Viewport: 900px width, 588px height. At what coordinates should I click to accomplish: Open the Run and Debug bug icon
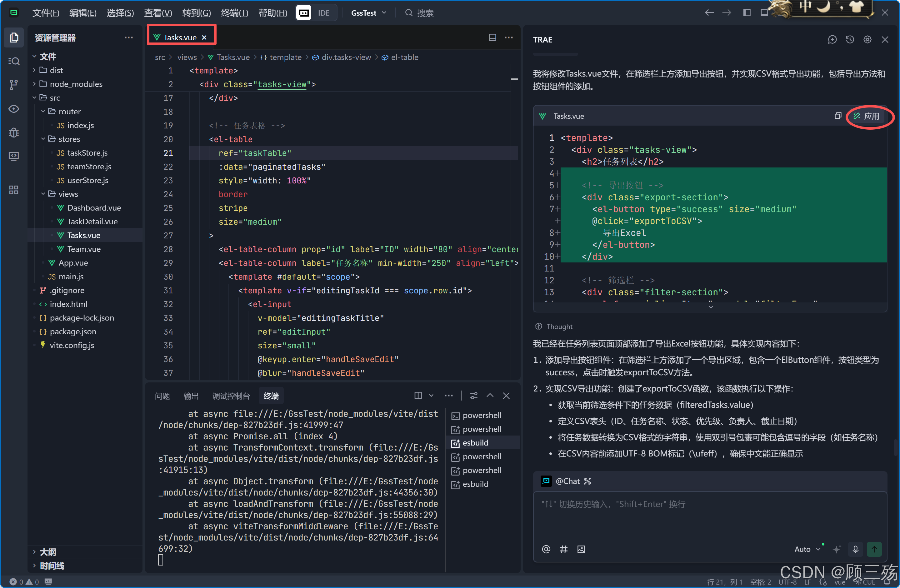(14, 132)
